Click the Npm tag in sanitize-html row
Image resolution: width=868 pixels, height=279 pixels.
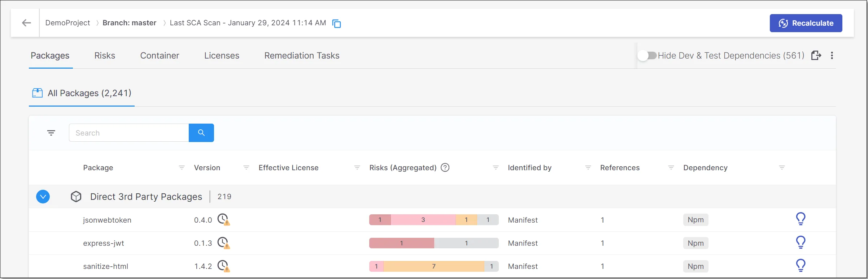(695, 266)
